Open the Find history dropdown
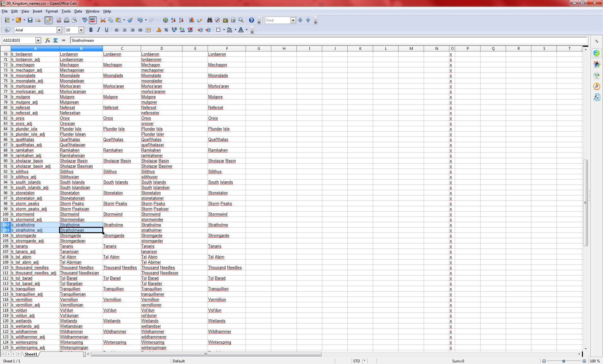The image size is (603, 364). pos(293,20)
